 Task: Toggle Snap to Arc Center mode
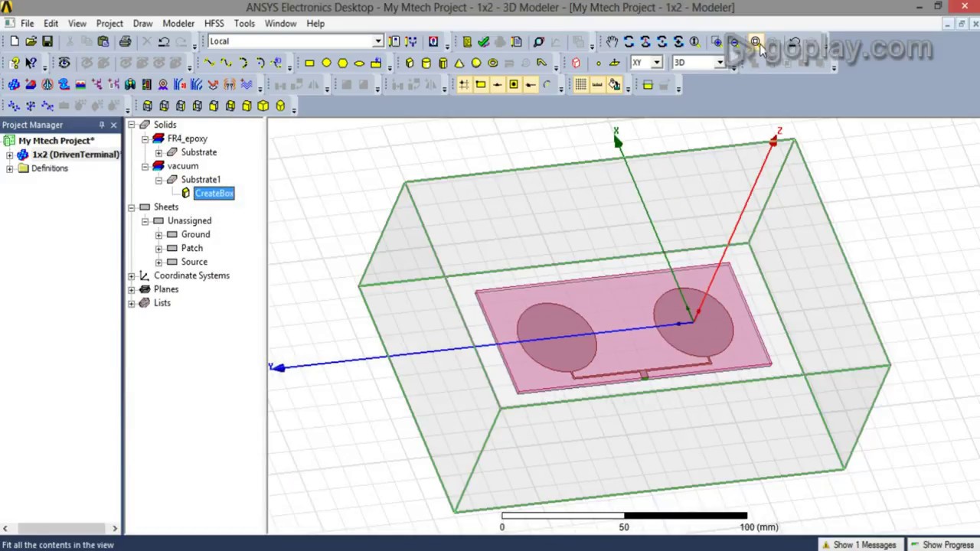547,84
